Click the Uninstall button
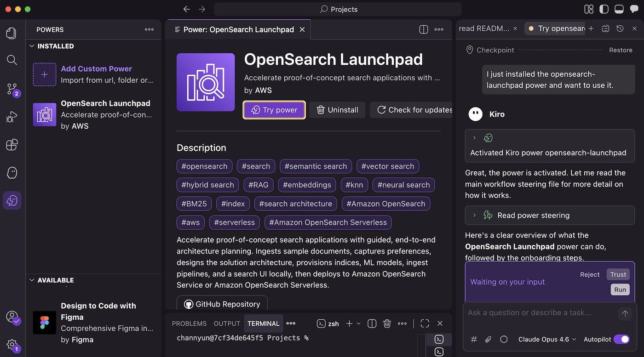This screenshot has height=357, width=644. (337, 110)
